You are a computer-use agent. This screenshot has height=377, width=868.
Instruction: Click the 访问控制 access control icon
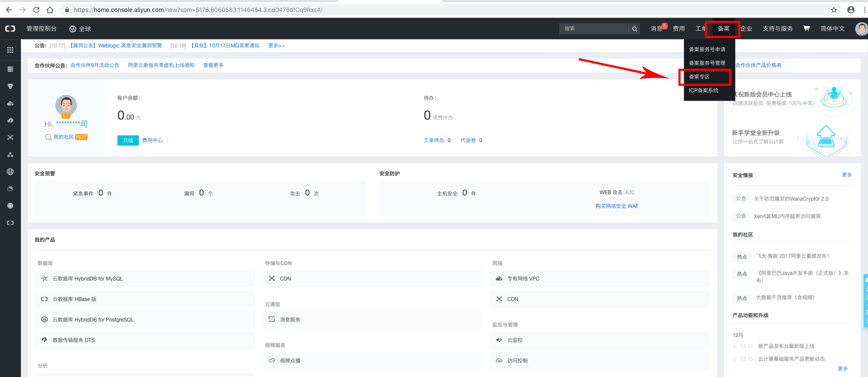click(x=499, y=360)
